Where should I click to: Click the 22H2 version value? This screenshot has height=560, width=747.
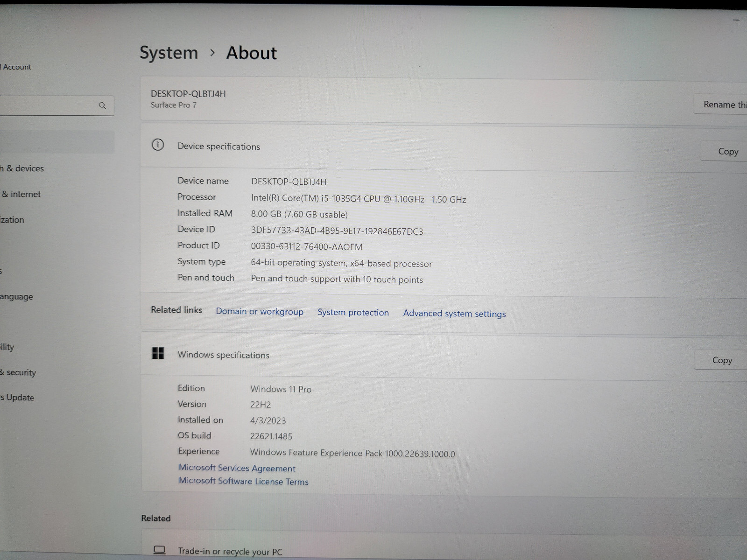pyautogui.click(x=261, y=405)
